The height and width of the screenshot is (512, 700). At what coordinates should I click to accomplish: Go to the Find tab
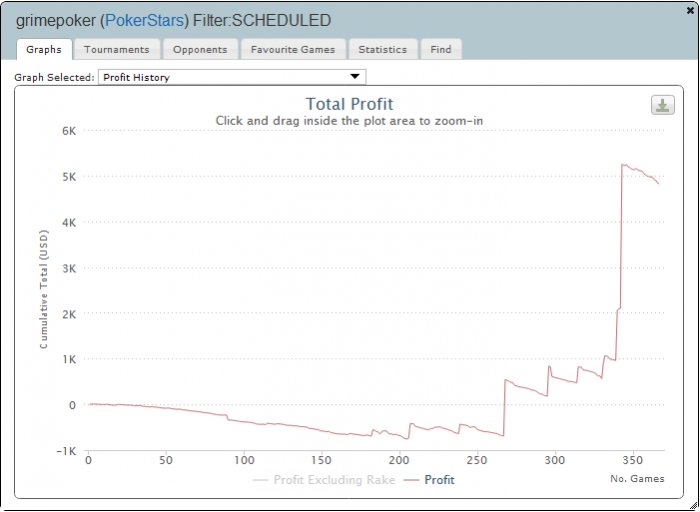[x=441, y=49]
